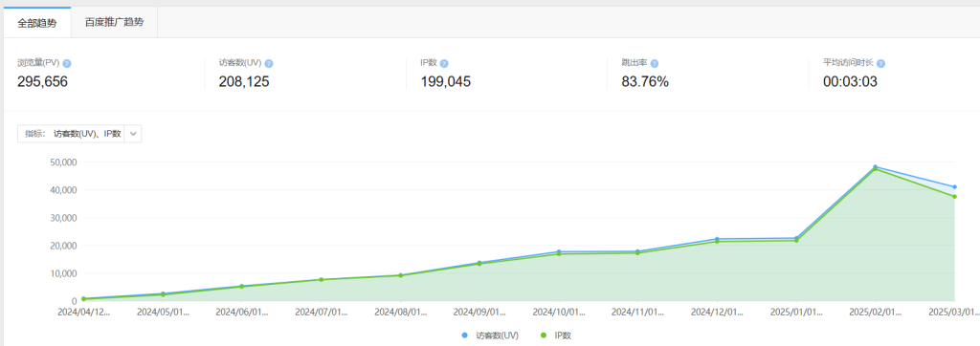Select the 2024/04/12 blue UV data point
980x346 pixels.
click(84, 298)
